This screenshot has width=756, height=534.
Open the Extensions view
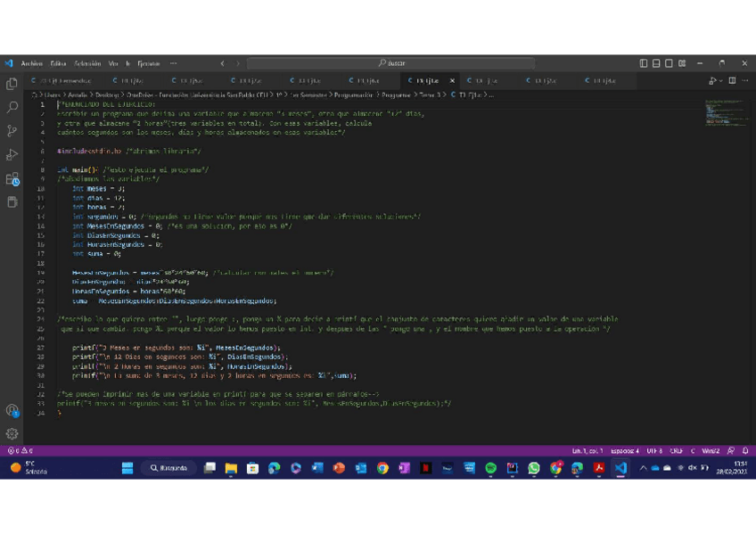[12, 179]
